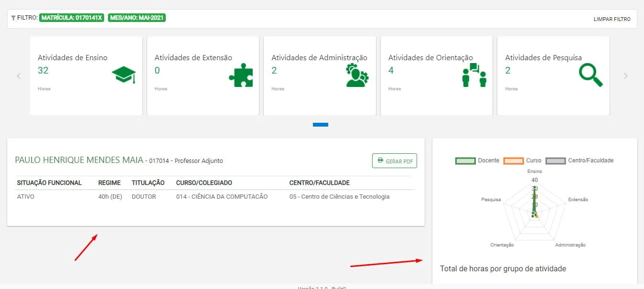Toggle the Curso legend swatch
This screenshot has width=644, height=289.
(x=514, y=161)
